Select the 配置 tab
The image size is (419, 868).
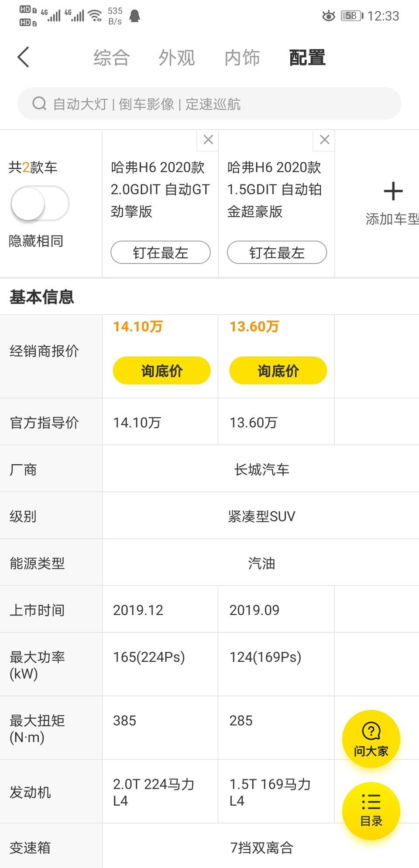(x=308, y=58)
